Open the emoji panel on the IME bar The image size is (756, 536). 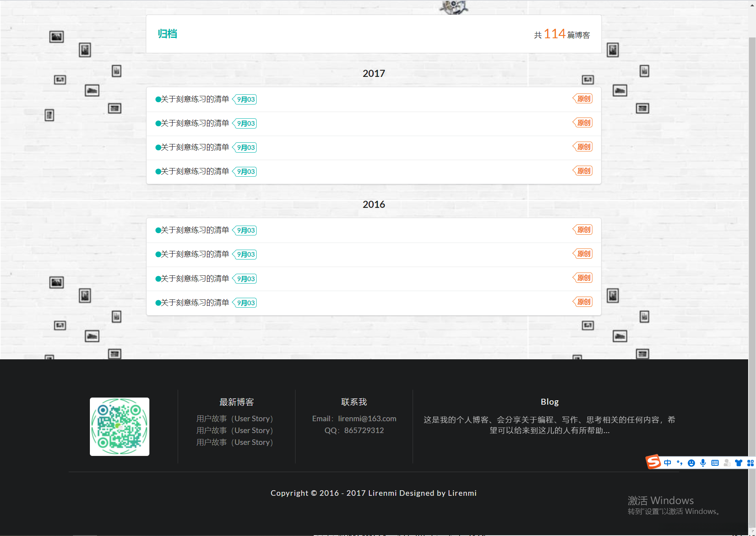tap(691, 463)
